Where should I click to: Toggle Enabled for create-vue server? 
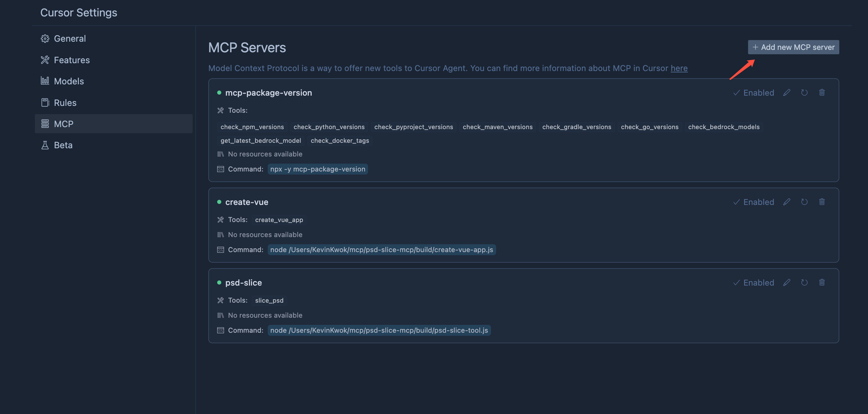pos(754,202)
